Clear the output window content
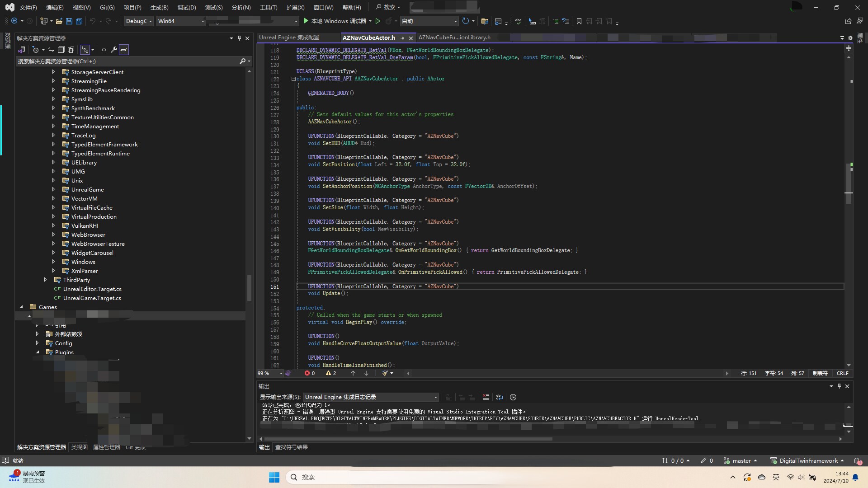Image resolution: width=868 pixels, height=488 pixels. (486, 397)
